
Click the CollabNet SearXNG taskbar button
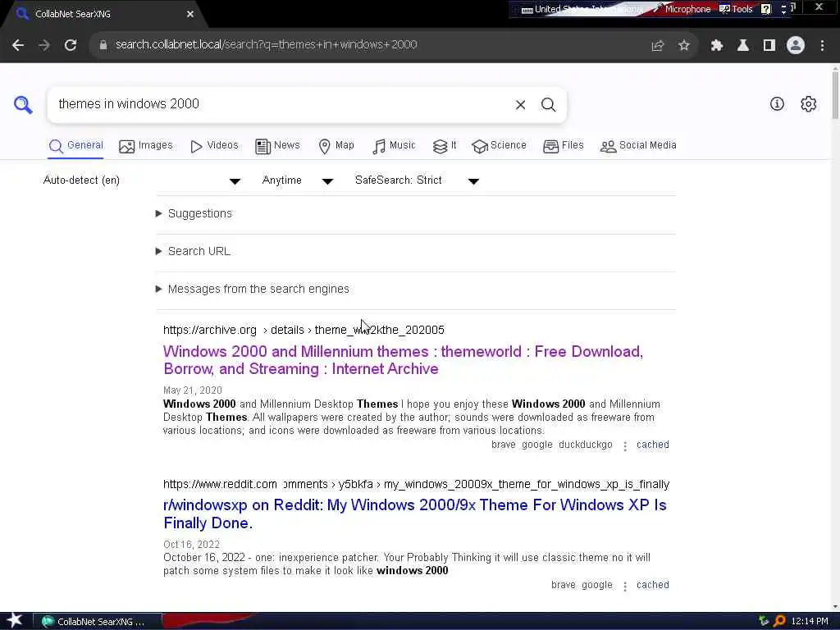[x=98, y=622]
